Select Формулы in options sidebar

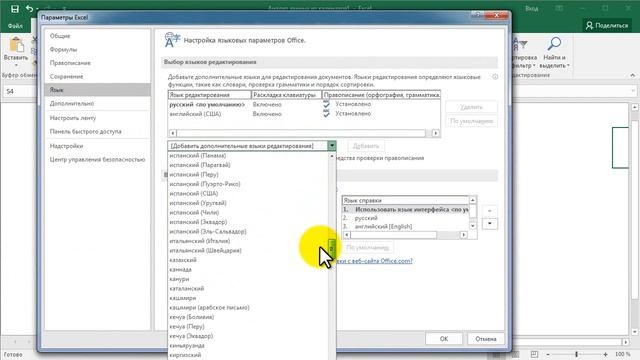point(97,49)
